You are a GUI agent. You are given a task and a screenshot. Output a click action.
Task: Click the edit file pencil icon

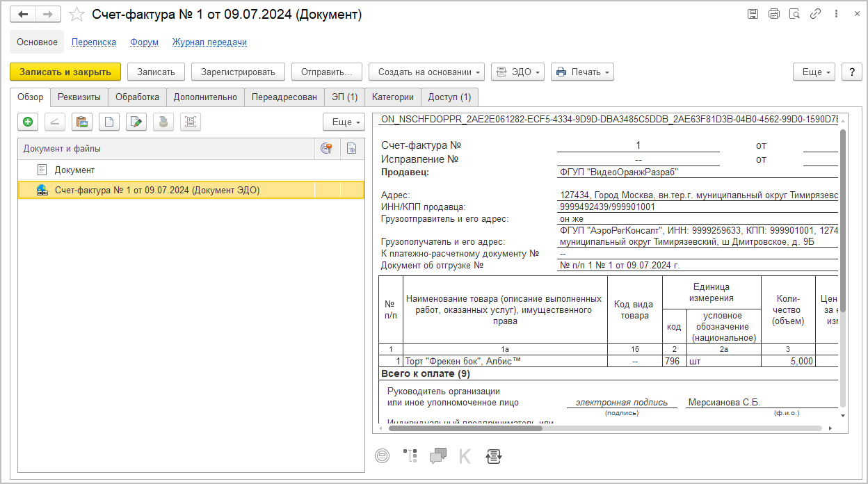(137, 122)
